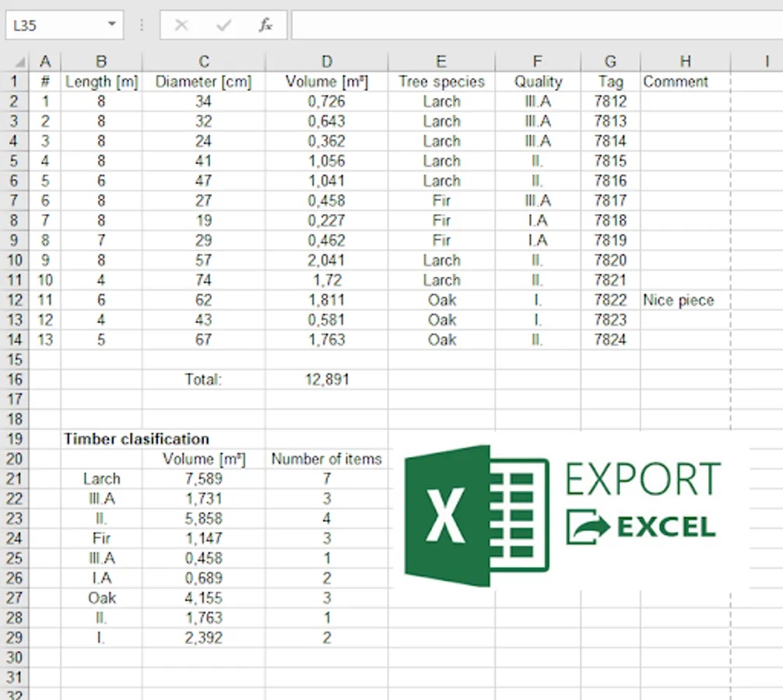Screen dimensions: 783x700
Task: Select the Larch volume cell 7,589
Action: [204, 479]
